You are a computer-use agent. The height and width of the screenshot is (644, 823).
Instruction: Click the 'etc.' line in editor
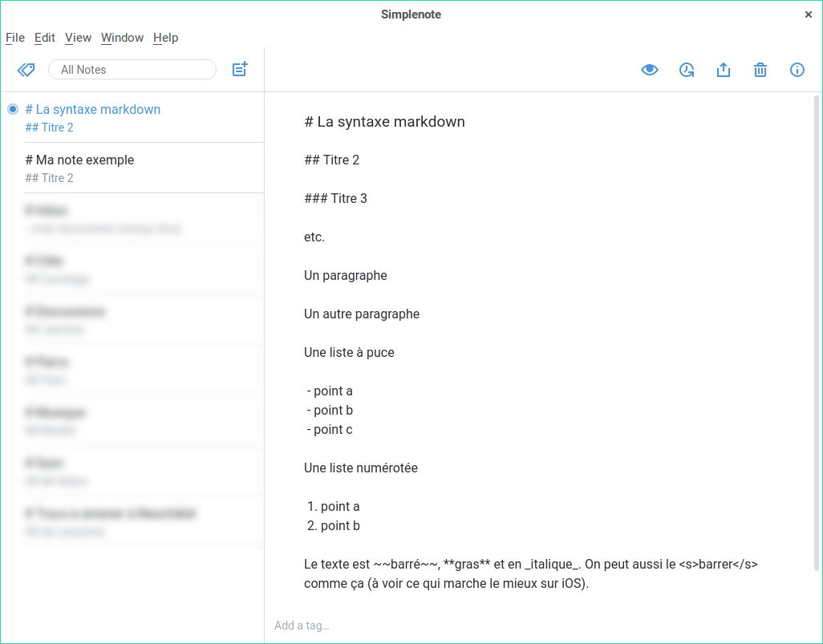(314, 237)
